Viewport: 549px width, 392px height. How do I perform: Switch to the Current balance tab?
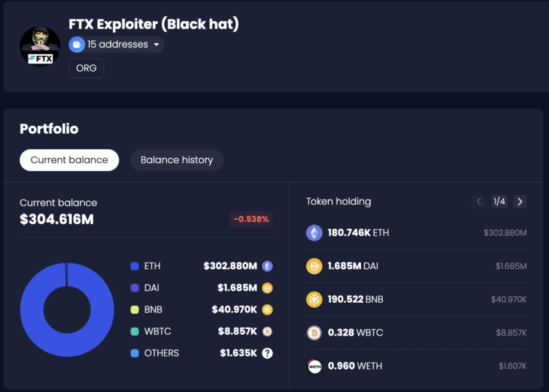point(70,160)
